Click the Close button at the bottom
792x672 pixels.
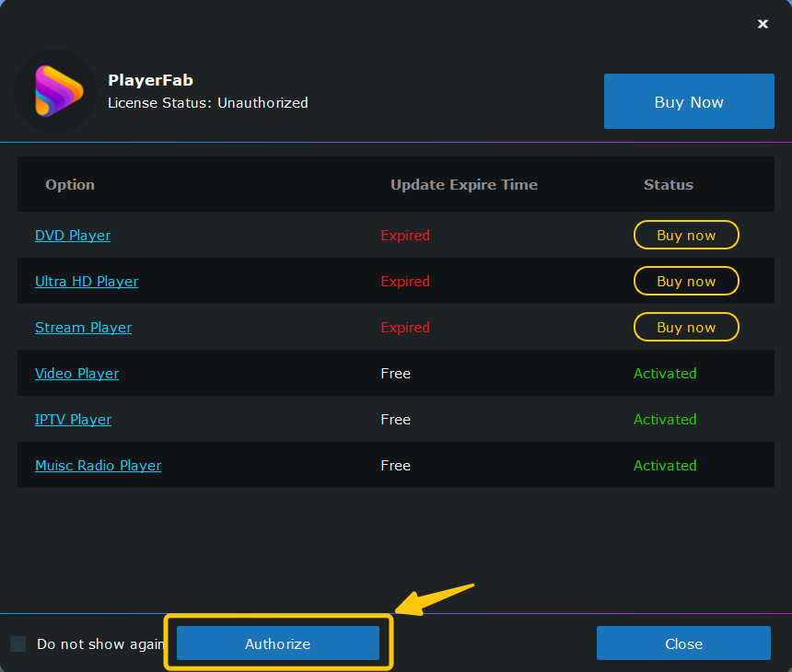coord(683,643)
